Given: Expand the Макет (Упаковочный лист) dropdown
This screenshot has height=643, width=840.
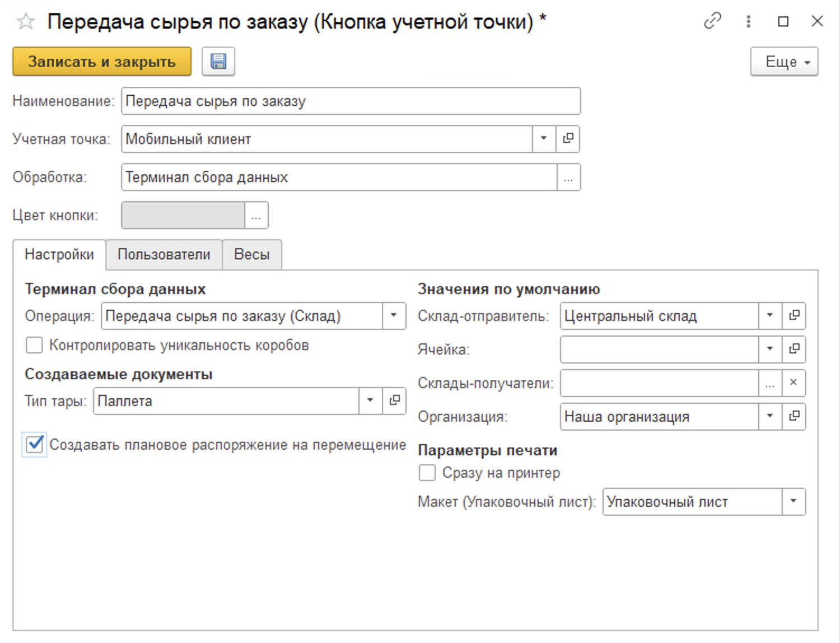Looking at the screenshot, I should [x=794, y=501].
